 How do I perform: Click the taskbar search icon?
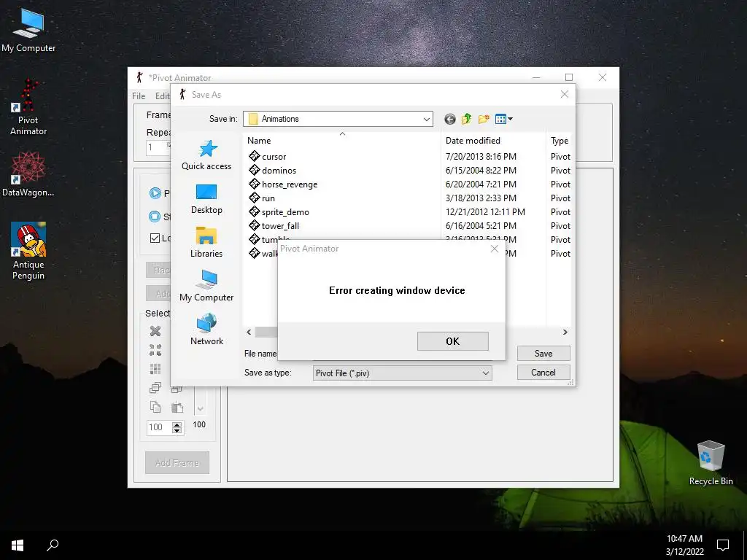pos(53,545)
